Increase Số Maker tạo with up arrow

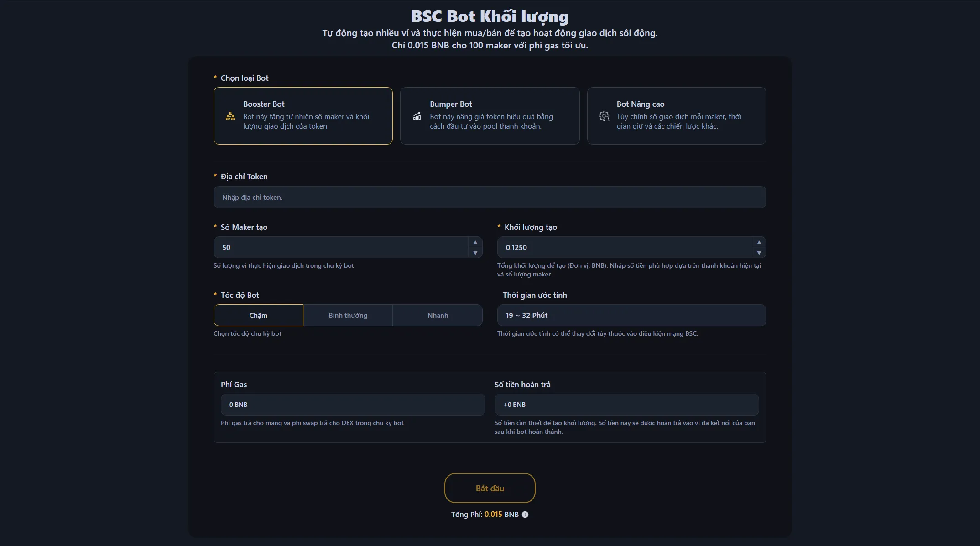pyautogui.click(x=475, y=243)
